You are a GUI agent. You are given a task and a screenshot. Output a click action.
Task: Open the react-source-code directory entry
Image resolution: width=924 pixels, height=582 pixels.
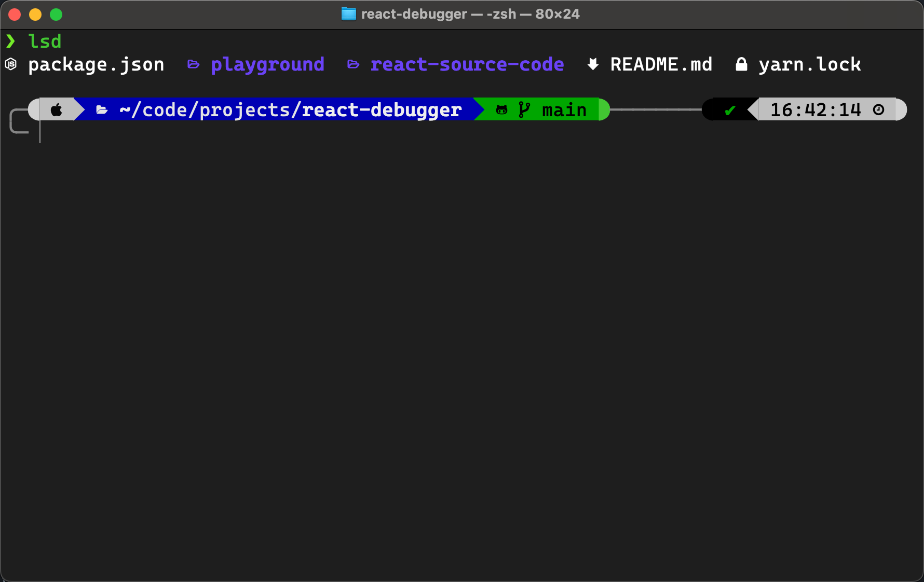point(467,64)
